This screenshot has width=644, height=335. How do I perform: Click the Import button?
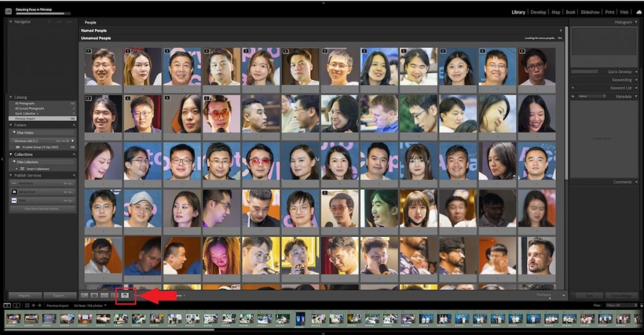(25, 295)
